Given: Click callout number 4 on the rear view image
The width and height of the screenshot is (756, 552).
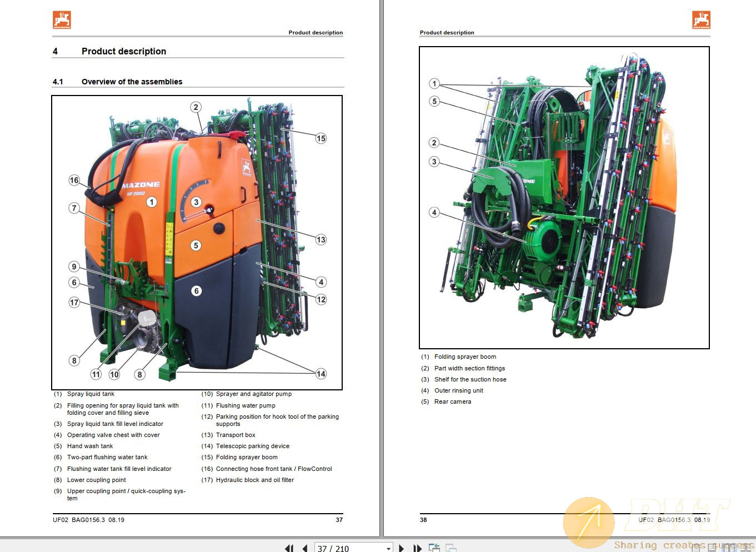Looking at the screenshot, I should point(435,212).
